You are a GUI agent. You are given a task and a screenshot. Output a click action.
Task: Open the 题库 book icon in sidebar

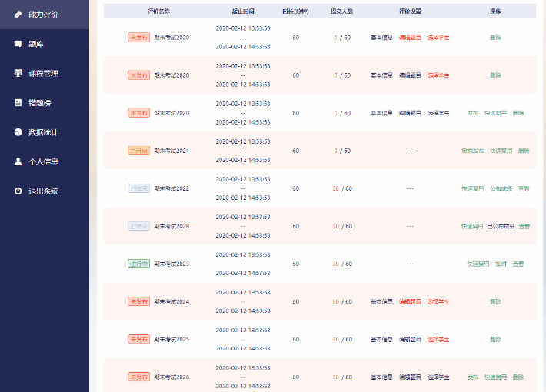18,44
